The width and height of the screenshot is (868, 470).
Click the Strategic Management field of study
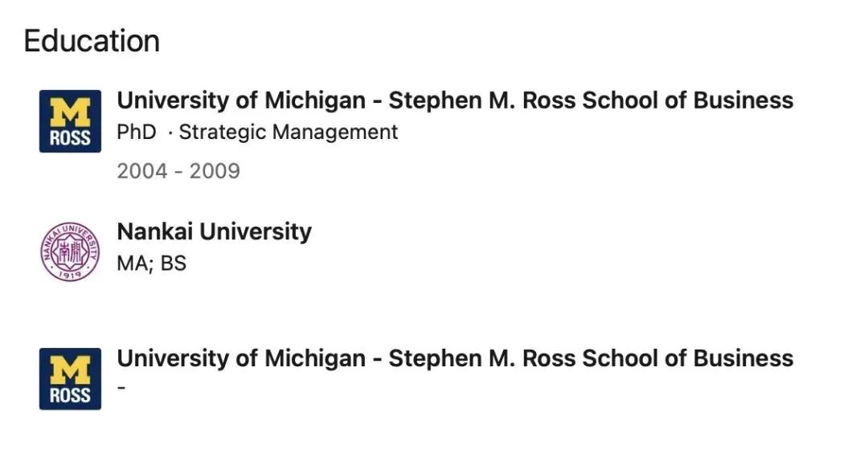289,133
